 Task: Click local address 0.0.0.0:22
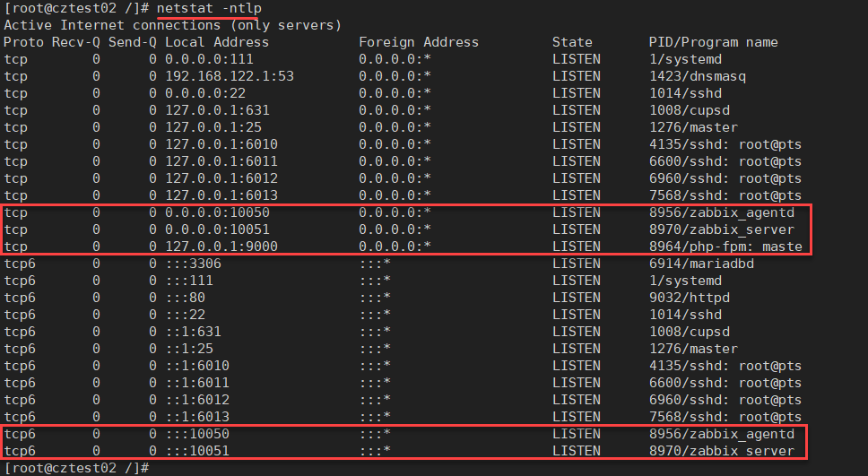pos(205,93)
